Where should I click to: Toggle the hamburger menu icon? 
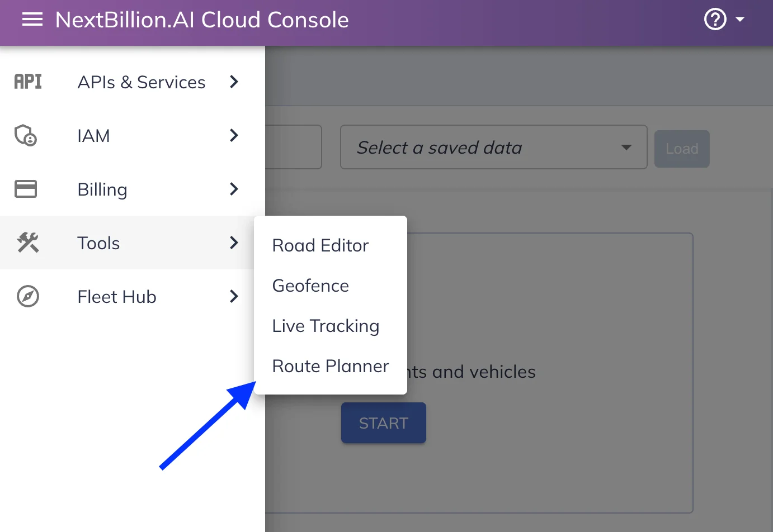click(x=32, y=20)
